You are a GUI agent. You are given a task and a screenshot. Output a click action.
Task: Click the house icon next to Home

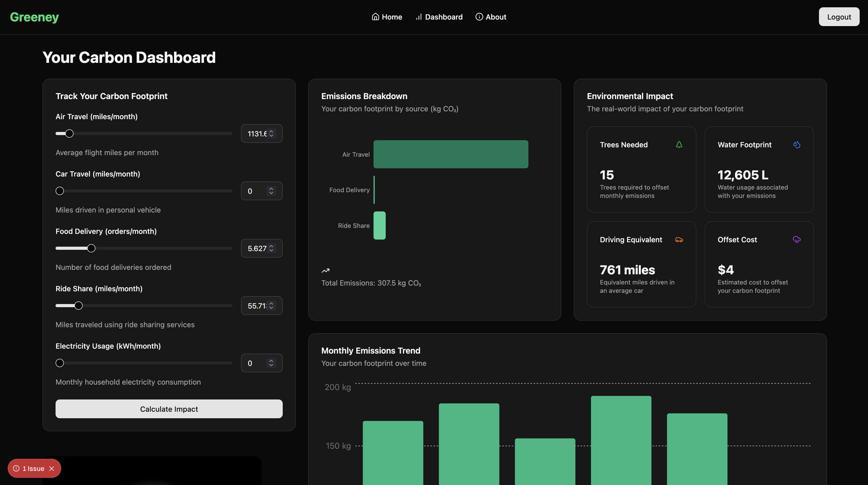coord(375,17)
